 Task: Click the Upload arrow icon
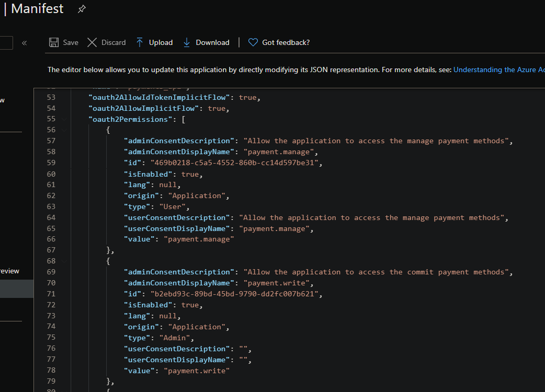point(140,42)
